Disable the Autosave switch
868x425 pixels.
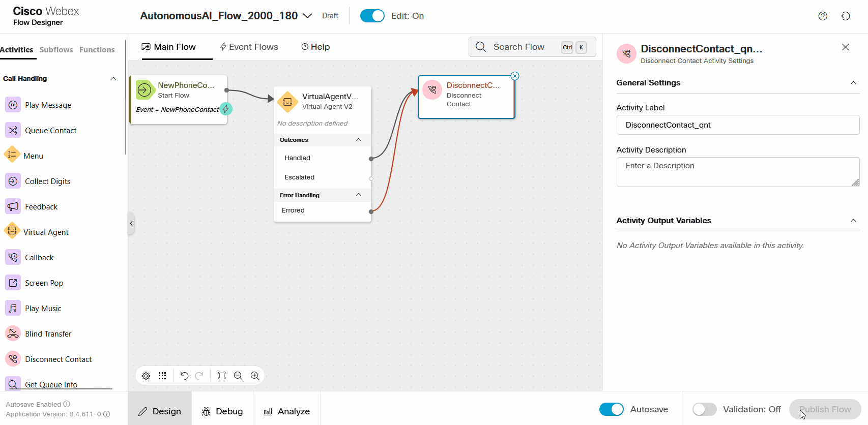click(611, 409)
